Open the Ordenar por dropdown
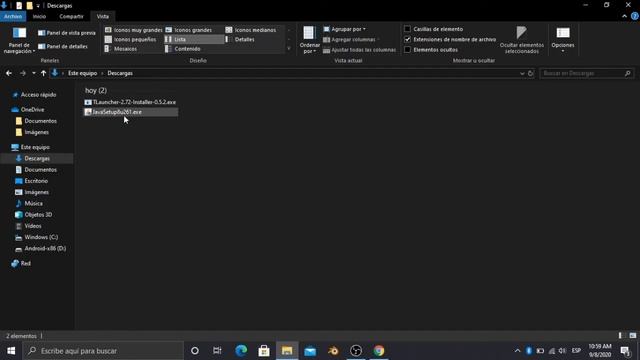 310,40
